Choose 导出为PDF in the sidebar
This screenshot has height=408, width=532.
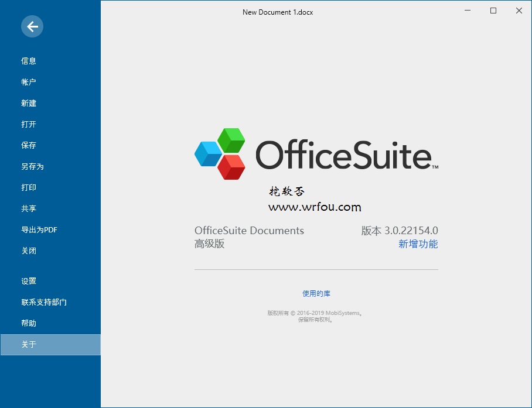pos(39,229)
